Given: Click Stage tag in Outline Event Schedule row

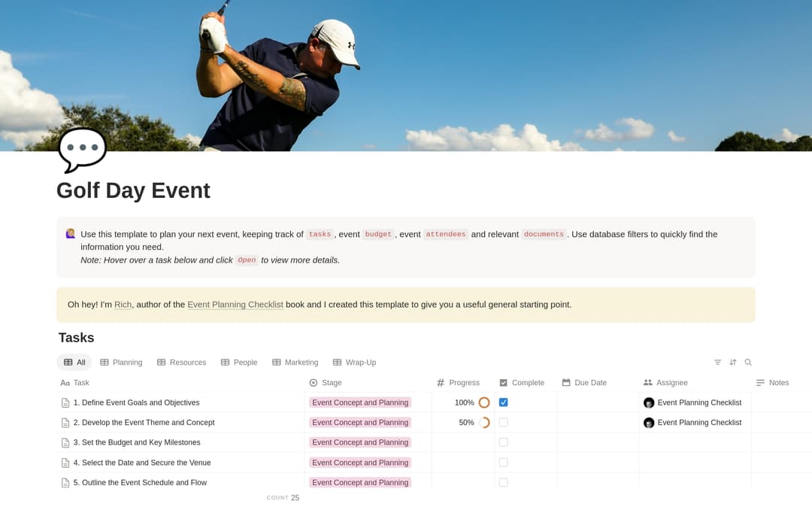Looking at the screenshot, I should click(360, 483).
